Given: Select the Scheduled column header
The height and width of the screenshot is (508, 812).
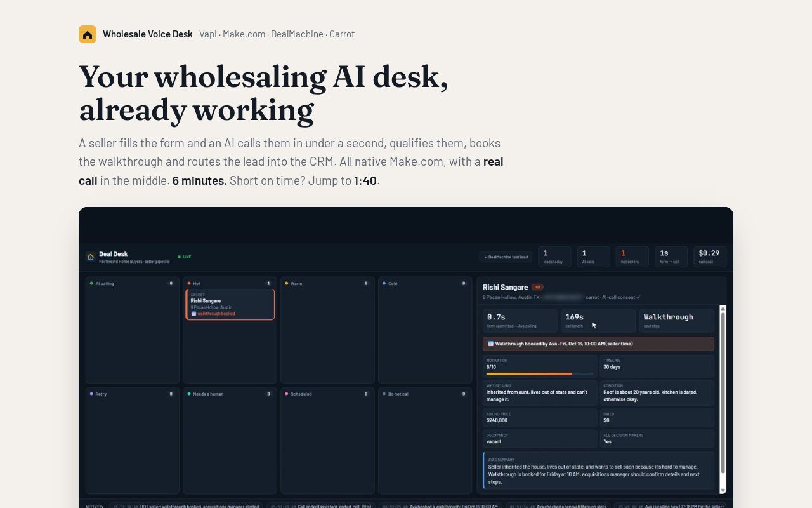Looking at the screenshot, I should [328, 394].
